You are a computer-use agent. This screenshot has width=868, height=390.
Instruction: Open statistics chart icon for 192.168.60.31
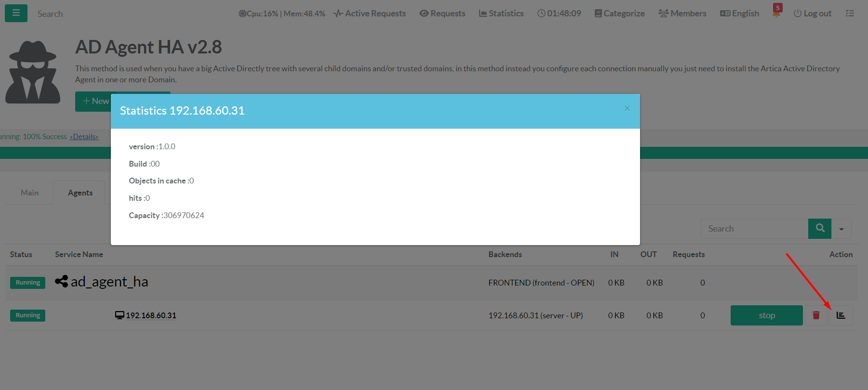tap(841, 315)
